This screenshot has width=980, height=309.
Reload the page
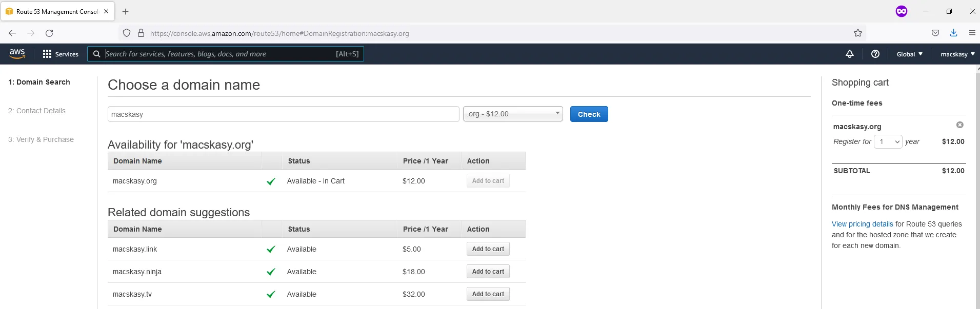point(49,33)
